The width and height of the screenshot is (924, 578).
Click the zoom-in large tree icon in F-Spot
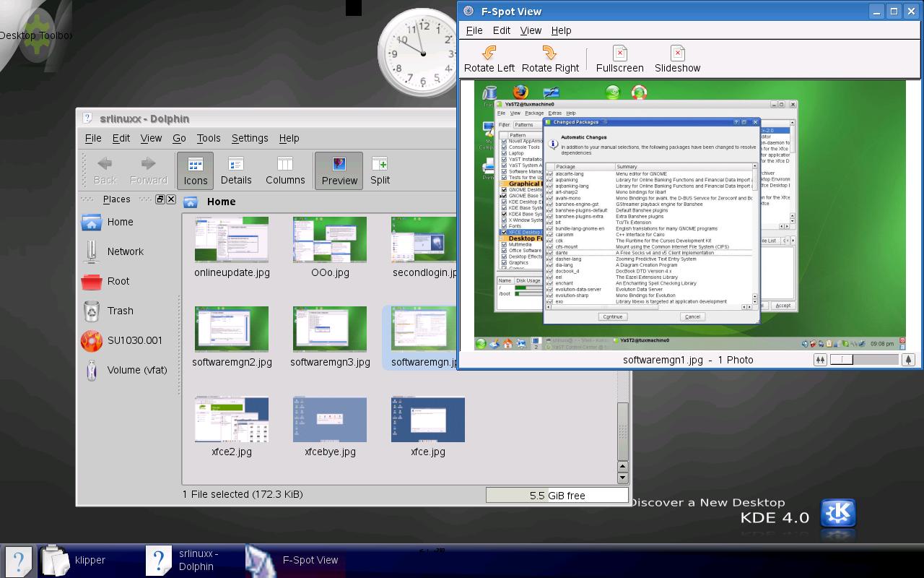coord(909,360)
